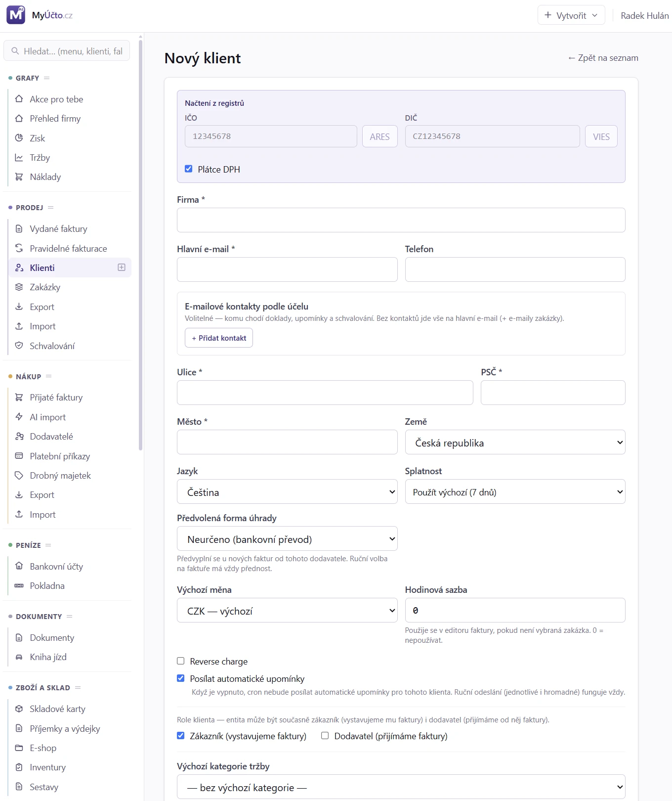Click the Zakázky layers icon
The width and height of the screenshot is (672, 801).
click(x=19, y=287)
